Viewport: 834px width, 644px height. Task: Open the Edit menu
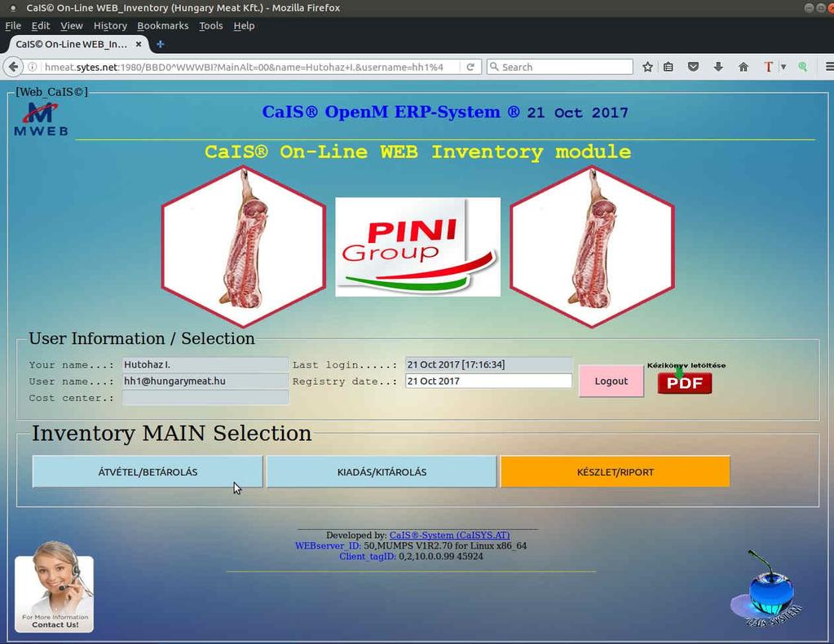coord(41,25)
